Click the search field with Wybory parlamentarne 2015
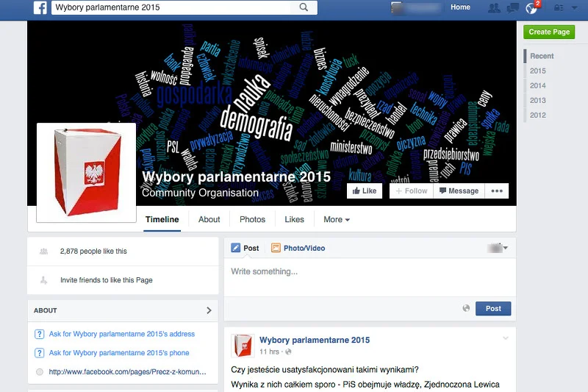 tap(184, 7)
